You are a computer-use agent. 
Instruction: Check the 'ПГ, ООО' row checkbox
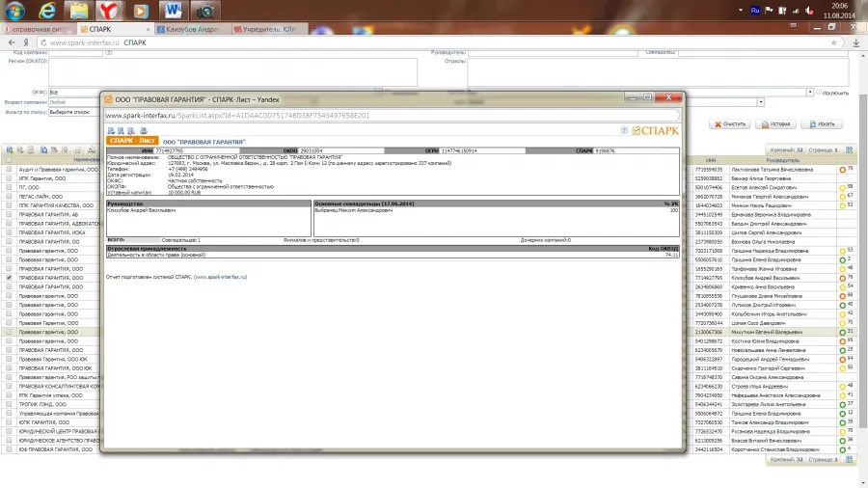pos(9,187)
